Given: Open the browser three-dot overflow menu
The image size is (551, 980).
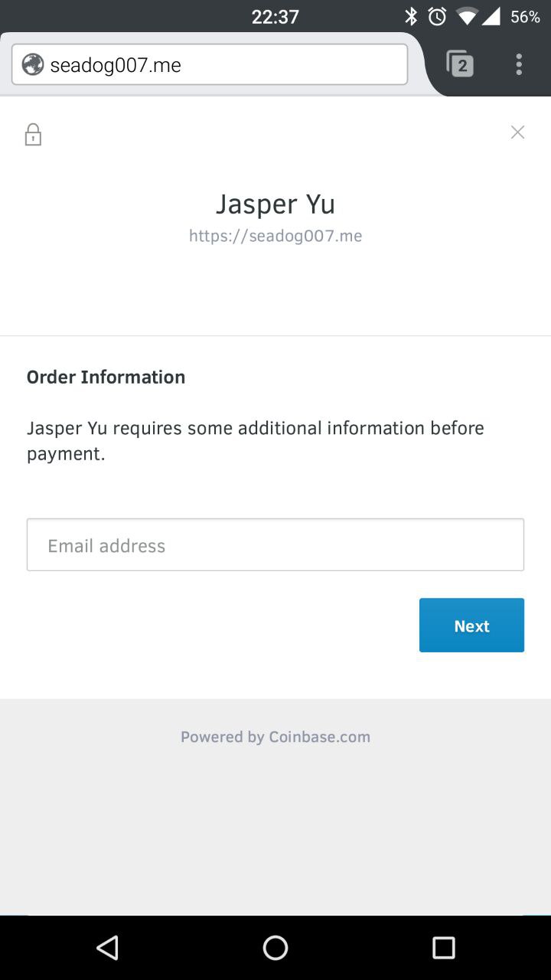Looking at the screenshot, I should pyautogui.click(x=519, y=64).
